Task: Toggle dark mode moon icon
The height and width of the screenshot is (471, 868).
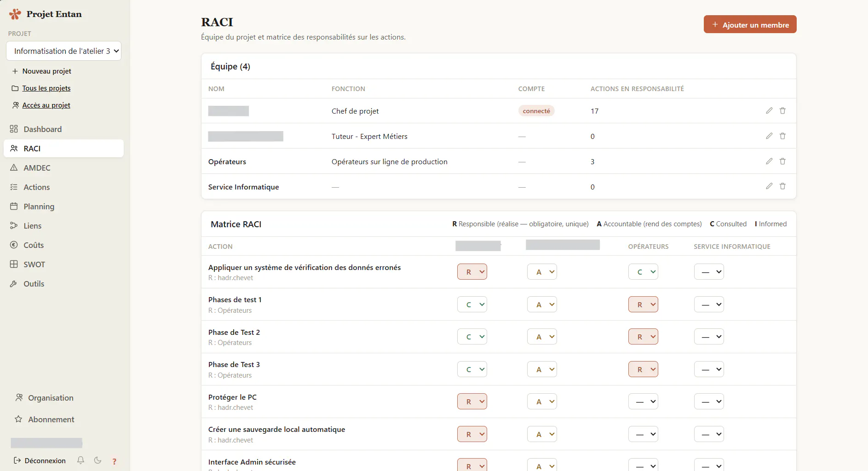Action: pos(98,460)
